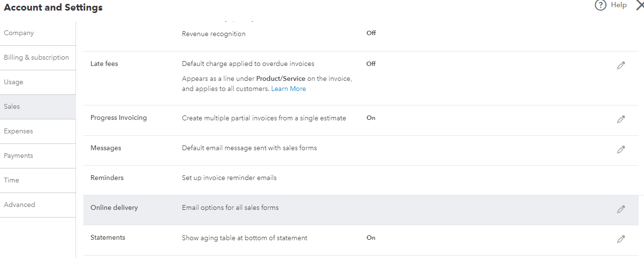Click the Statements row pencil icon
644x258 pixels.
point(621,239)
